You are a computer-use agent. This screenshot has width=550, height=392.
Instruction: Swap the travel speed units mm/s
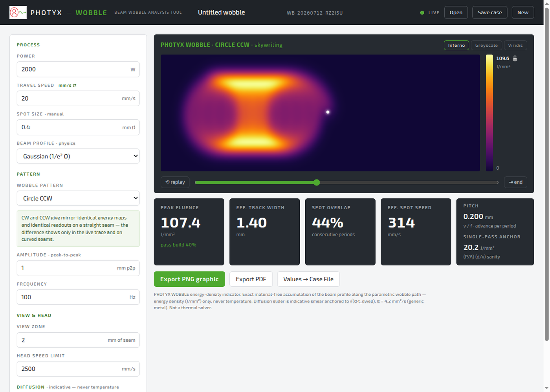pos(67,85)
